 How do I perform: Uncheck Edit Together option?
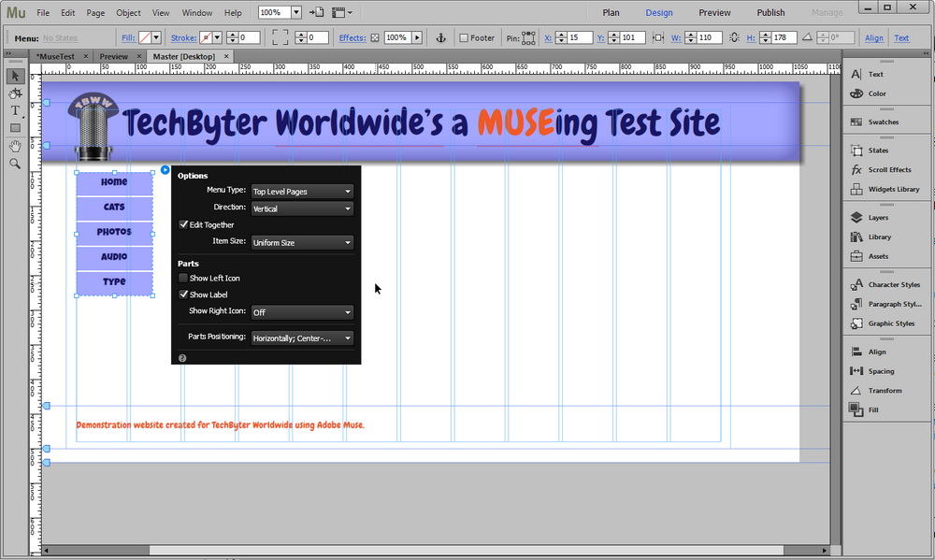pyautogui.click(x=183, y=224)
